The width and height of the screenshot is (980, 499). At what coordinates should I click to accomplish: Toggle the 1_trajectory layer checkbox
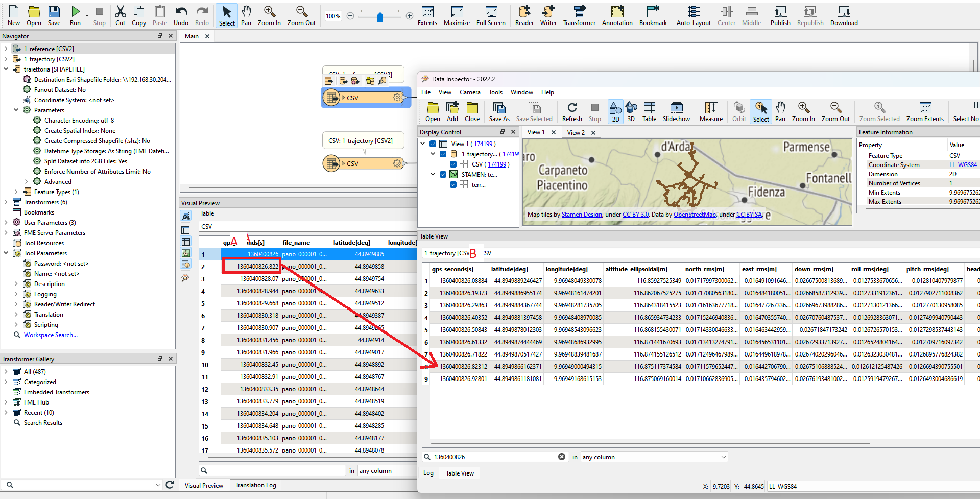(x=443, y=154)
